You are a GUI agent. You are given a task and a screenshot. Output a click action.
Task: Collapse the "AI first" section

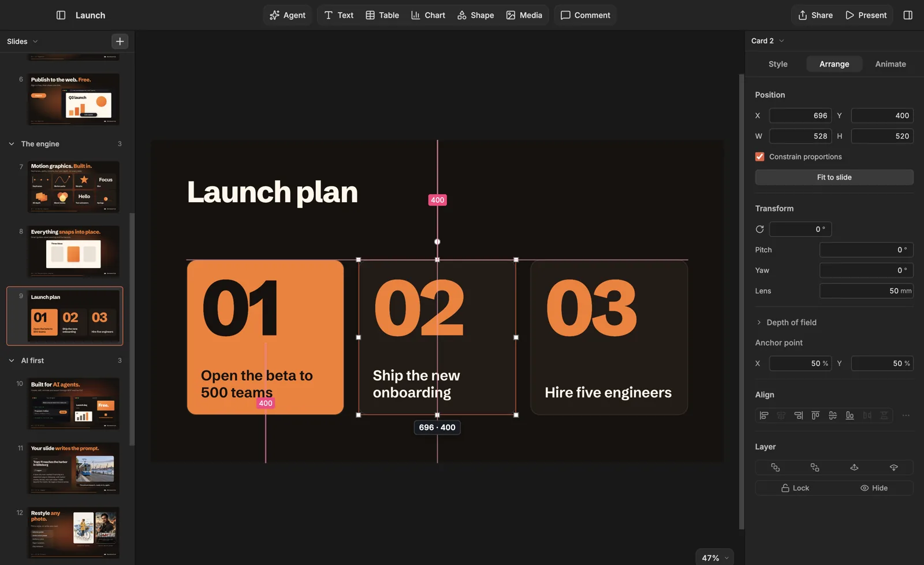point(12,360)
